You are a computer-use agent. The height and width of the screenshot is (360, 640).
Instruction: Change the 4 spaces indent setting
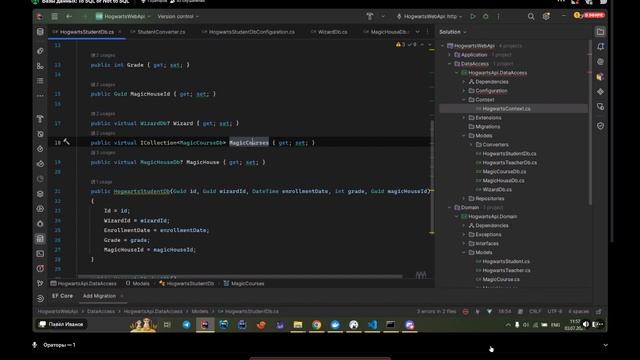(579, 311)
